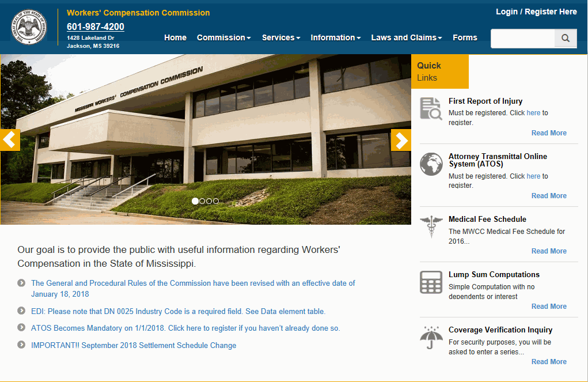Image resolution: width=588 pixels, height=382 pixels.
Task: Read More about First Report of Injury
Action: coord(549,133)
